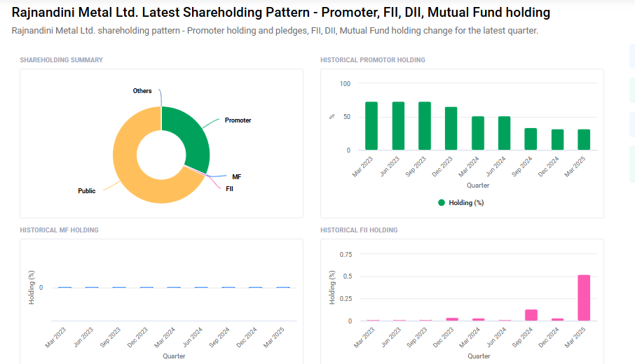Screen dimensions: 635x364
Task: Click Mar 2024 pink bar in FII chart
Action: click(478, 319)
